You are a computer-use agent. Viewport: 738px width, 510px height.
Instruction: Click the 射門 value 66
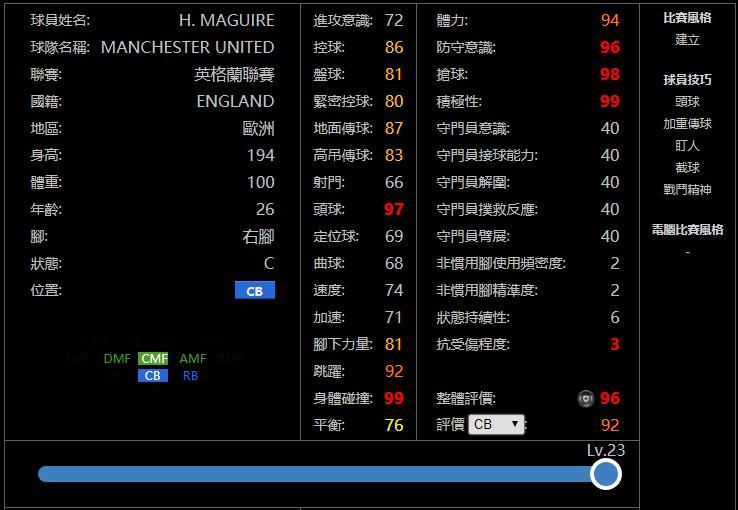(x=394, y=183)
